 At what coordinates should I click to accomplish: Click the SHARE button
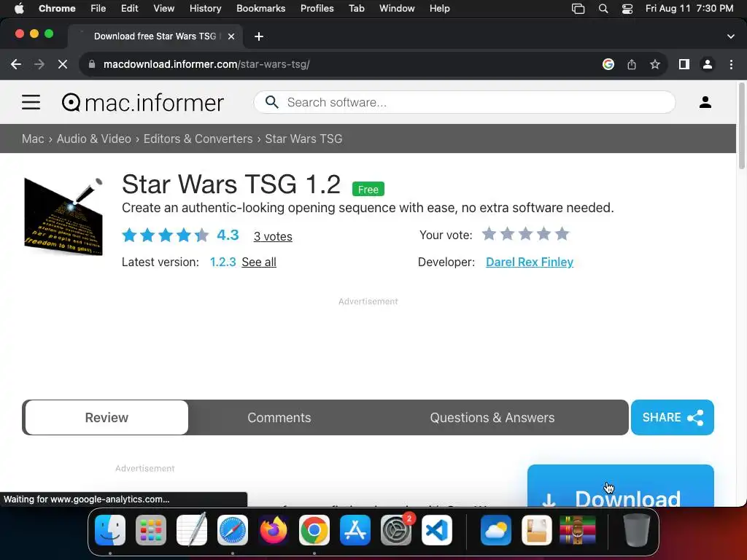(672, 418)
